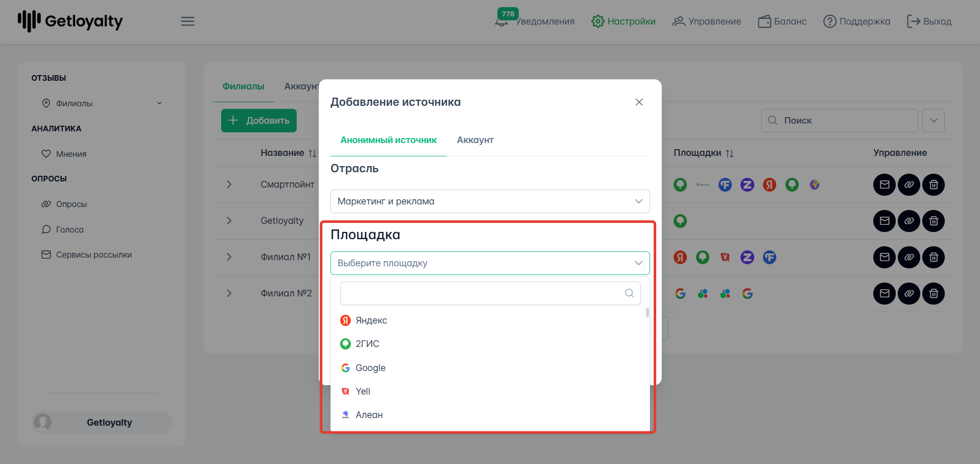This screenshot has width=980, height=464.
Task: Open the notifications bell with 778 badge
Action: pos(503,20)
